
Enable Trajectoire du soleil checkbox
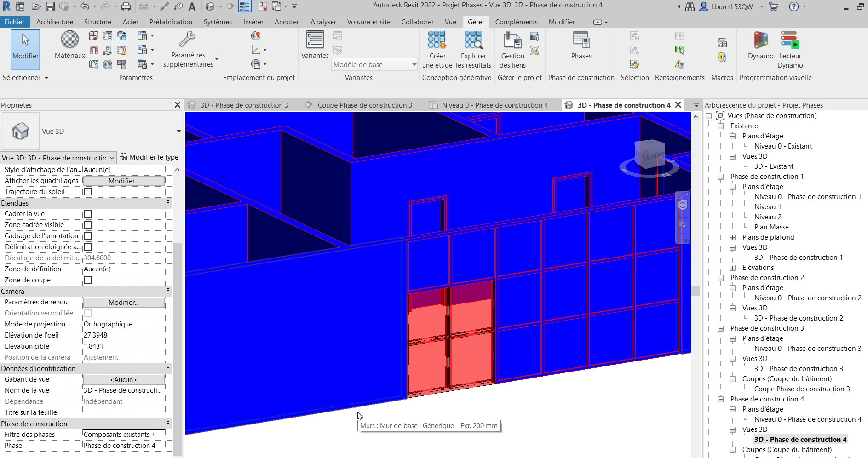point(88,192)
